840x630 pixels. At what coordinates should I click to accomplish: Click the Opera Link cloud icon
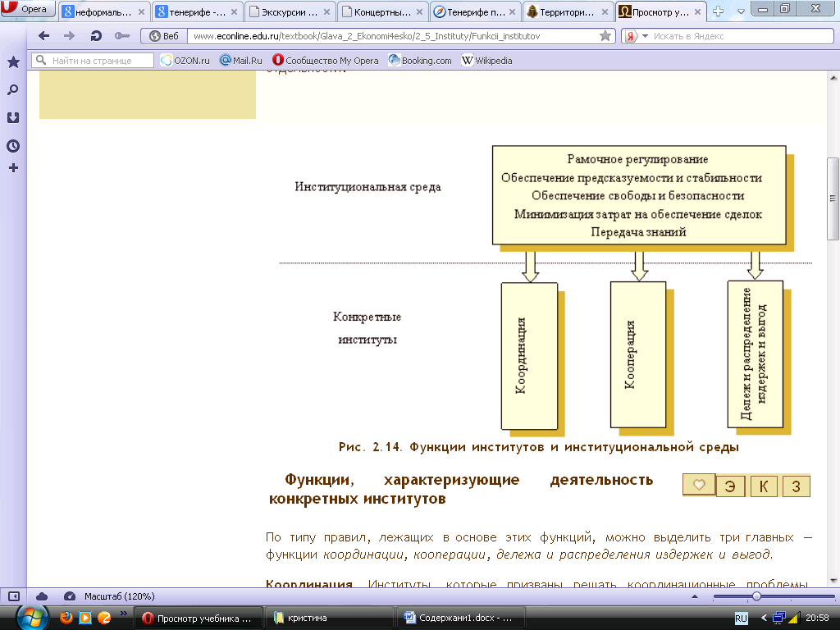[42, 596]
